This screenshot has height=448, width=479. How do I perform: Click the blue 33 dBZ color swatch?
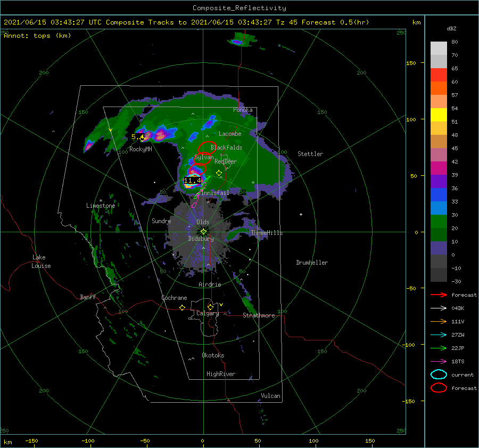pos(439,194)
